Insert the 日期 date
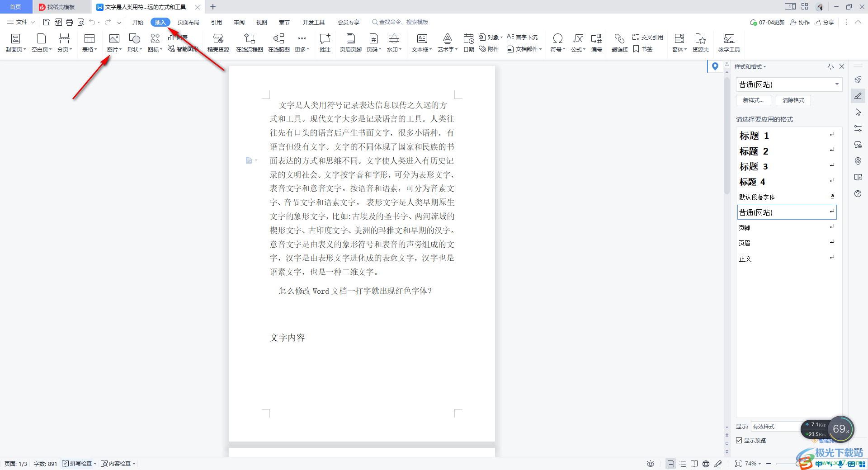This screenshot has height=470, width=868. [469, 43]
